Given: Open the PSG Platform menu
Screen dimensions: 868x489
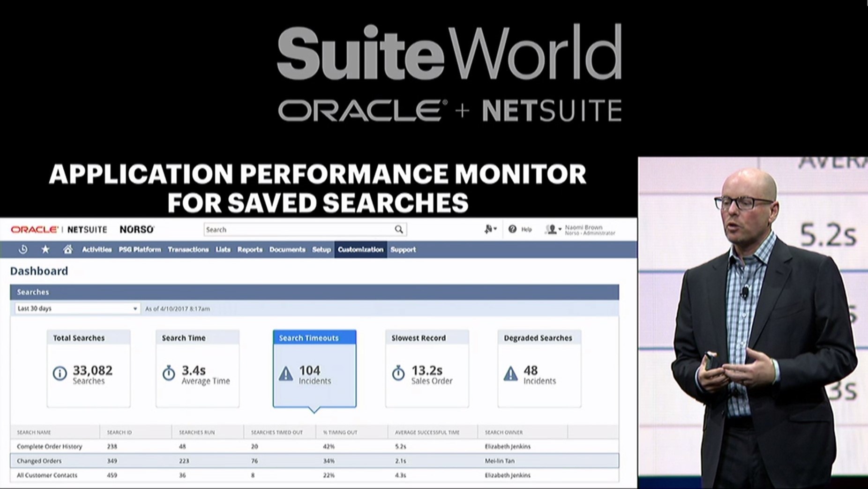Looking at the screenshot, I should (x=140, y=249).
